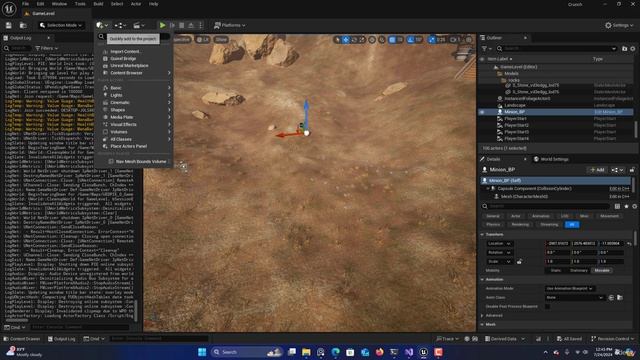
Task: Click Anim Class use-selected-asset arrow icon
Action: 611,298
